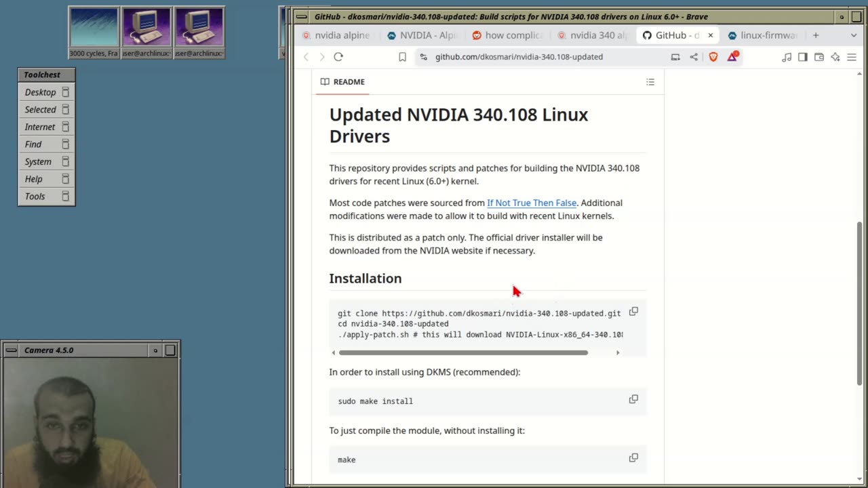
Task: Open Tools menu in Toolchest
Action: [46, 197]
